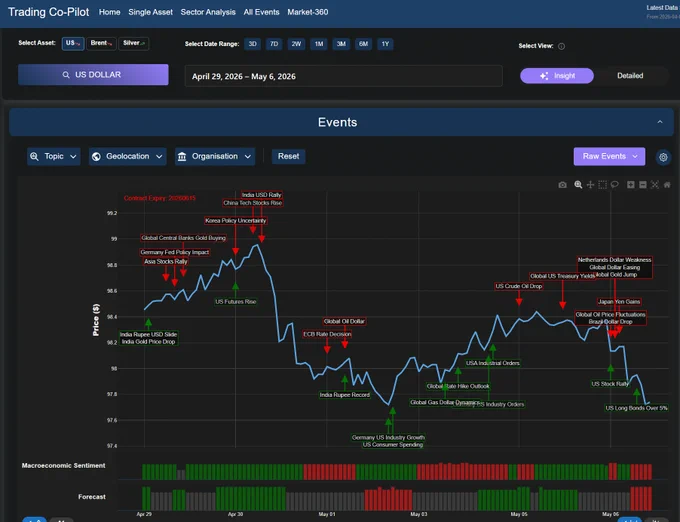Select the Pan tool in chart toolbar
The height and width of the screenshot is (522, 680).
[x=590, y=185]
